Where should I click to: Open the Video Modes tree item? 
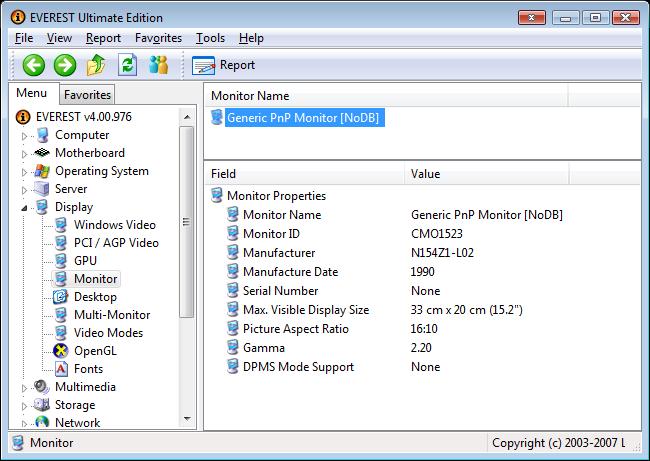point(108,333)
